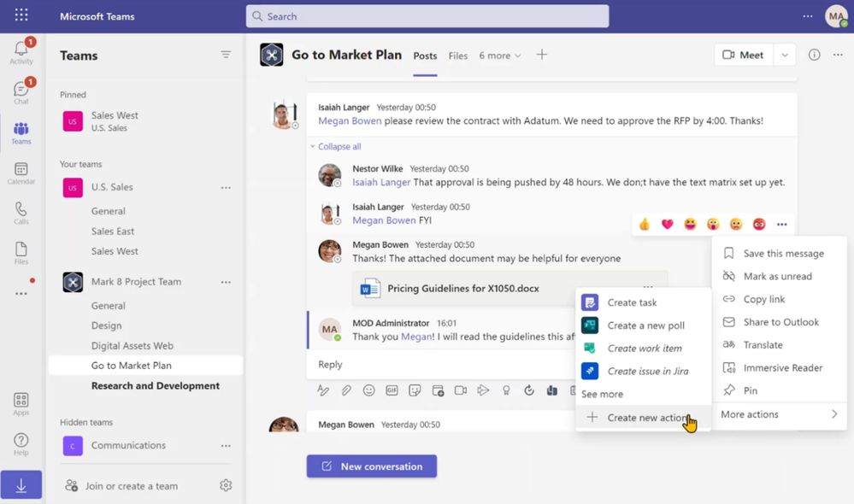
Task: Choose Create issue in Jira
Action: pyautogui.click(x=643, y=371)
